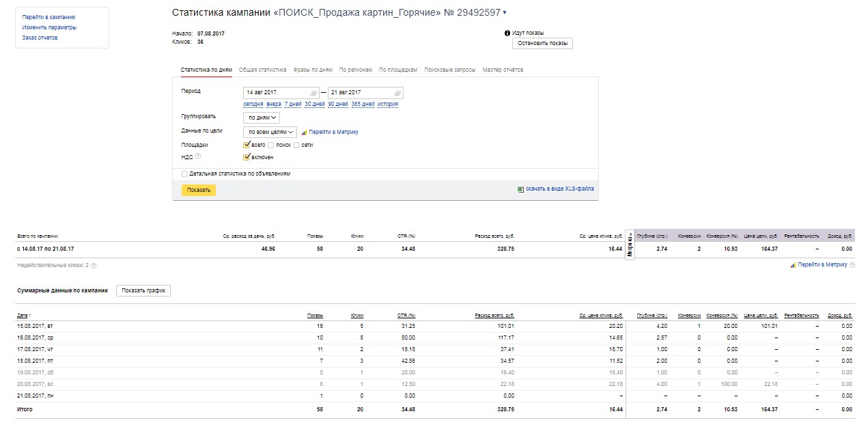Open the Группировать по дням dropdown

pos(262,118)
